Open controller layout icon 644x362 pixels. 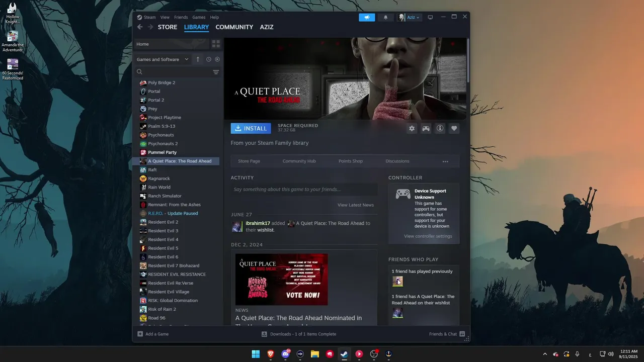pyautogui.click(x=426, y=128)
